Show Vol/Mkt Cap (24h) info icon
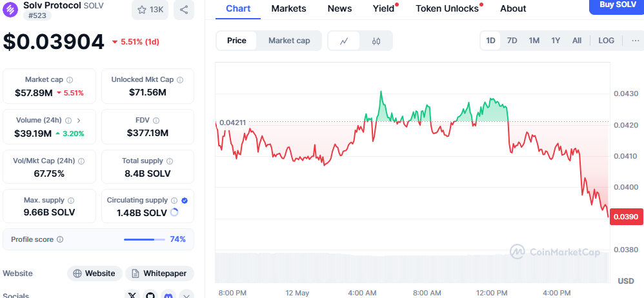This screenshot has height=298, width=644. (x=81, y=161)
